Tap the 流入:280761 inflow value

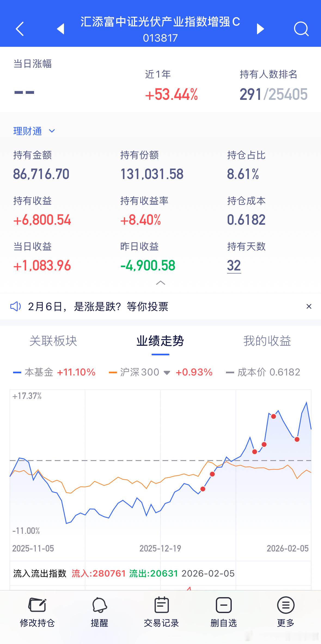99,574
